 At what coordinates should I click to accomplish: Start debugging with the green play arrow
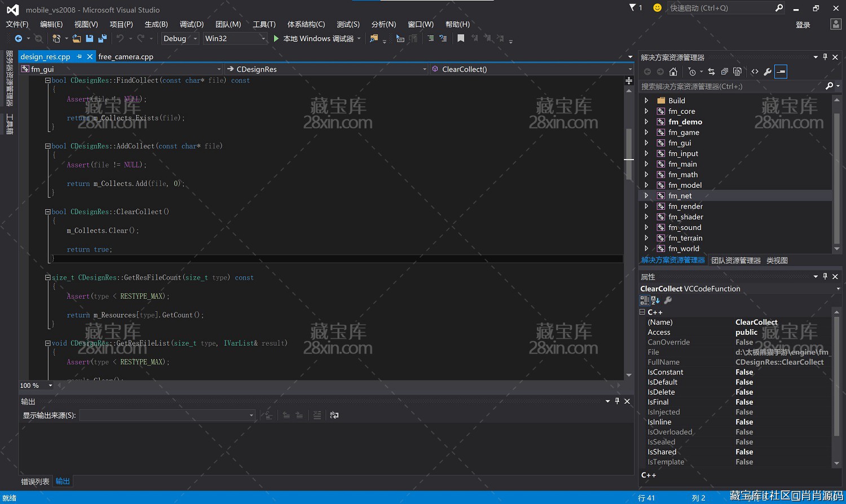(276, 38)
